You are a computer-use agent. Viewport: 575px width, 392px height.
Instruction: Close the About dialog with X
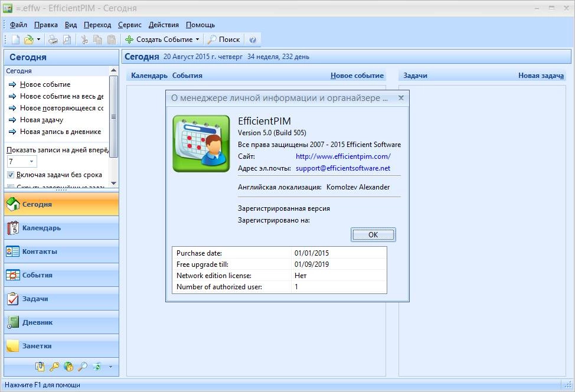coord(401,98)
